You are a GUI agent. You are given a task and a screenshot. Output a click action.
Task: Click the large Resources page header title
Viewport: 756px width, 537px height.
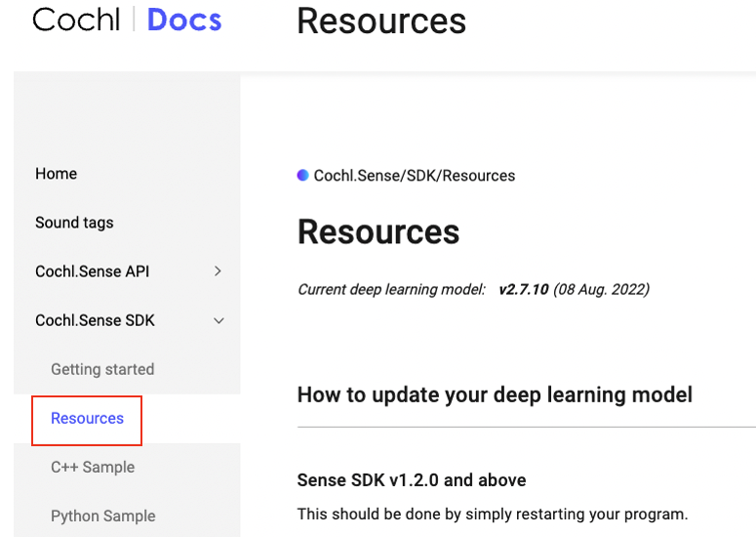(381, 21)
